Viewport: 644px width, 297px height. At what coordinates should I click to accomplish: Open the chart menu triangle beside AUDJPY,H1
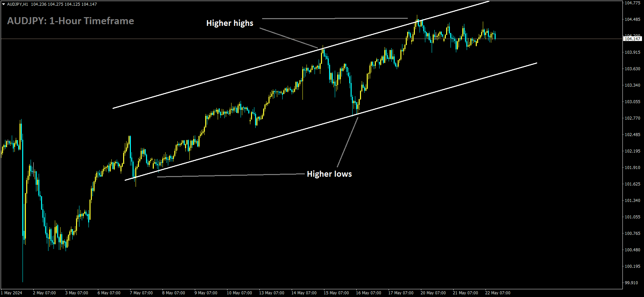pos(4,4)
